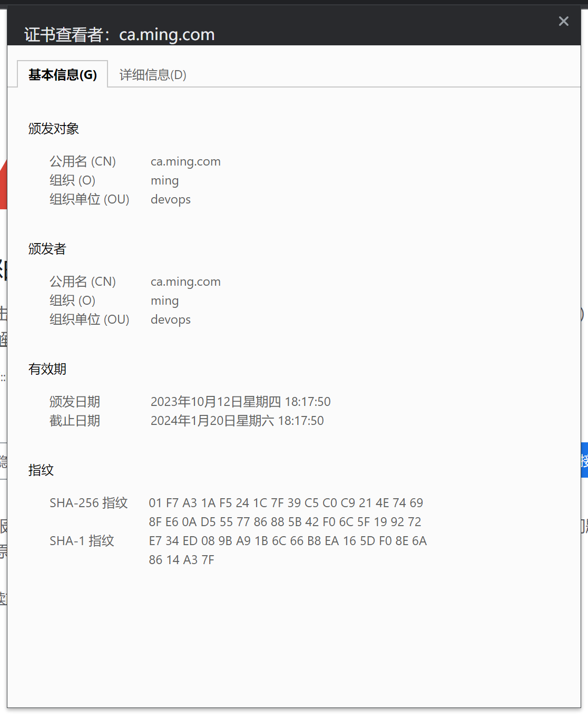The width and height of the screenshot is (588, 717).
Task: Click the 颁发者 section heading
Action: point(47,249)
